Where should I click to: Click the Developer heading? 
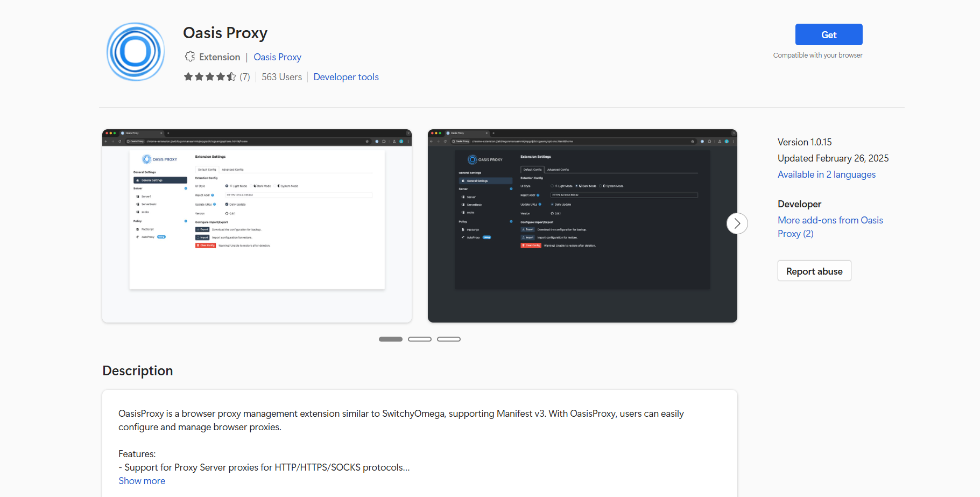point(799,204)
